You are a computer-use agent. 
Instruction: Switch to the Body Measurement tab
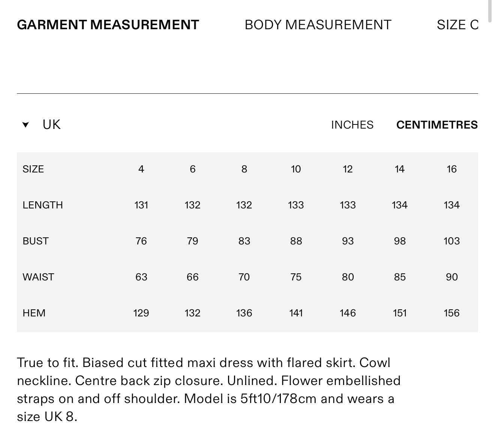pyautogui.click(x=318, y=25)
